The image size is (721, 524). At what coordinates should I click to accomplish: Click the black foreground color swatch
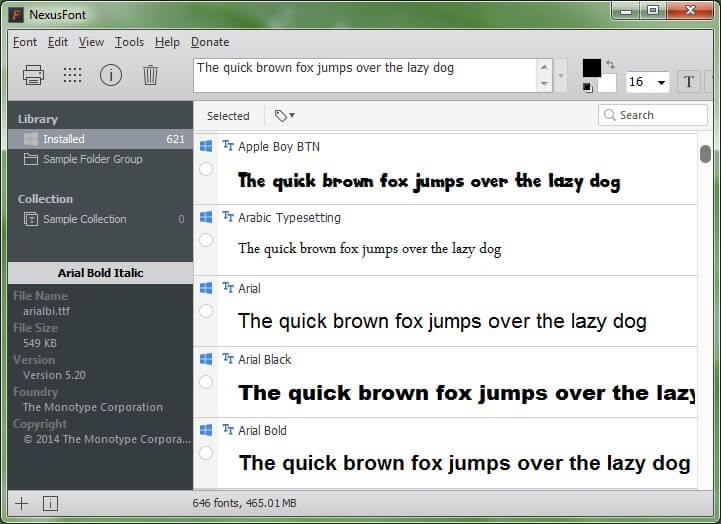(592, 68)
